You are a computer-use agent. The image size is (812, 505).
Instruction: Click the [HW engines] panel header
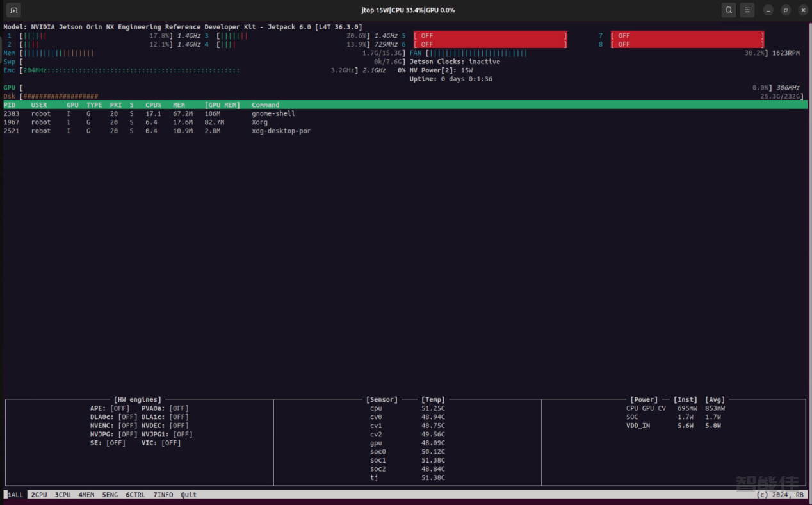click(138, 399)
